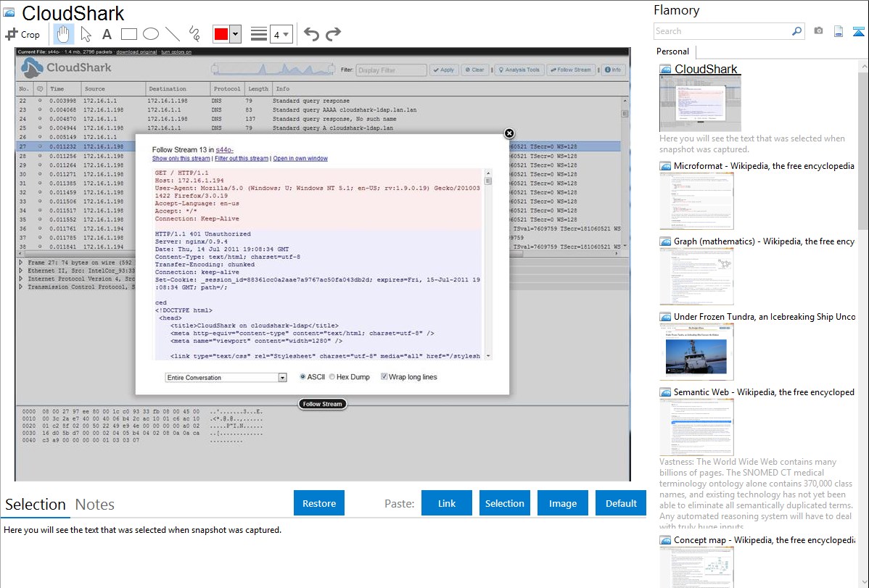
Task: Click the Clear filter button
Action: click(475, 70)
